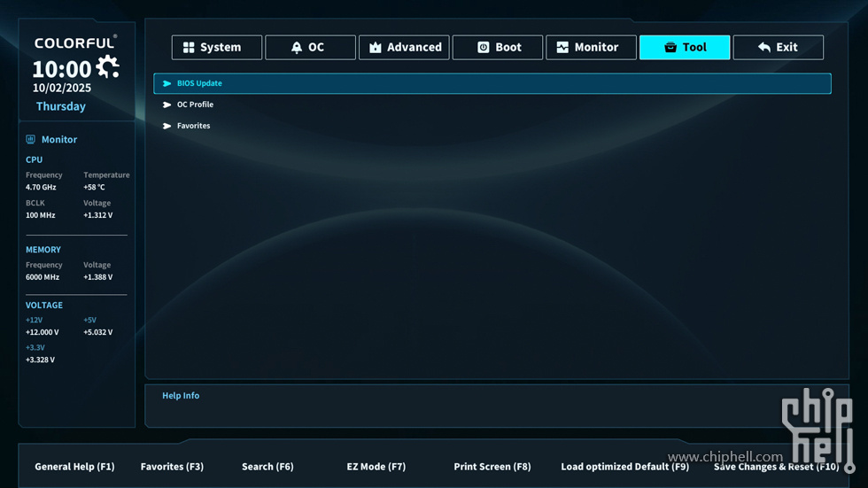This screenshot has width=868, height=488.
Task: Click the Tool tab toolbox icon
Action: pos(670,48)
